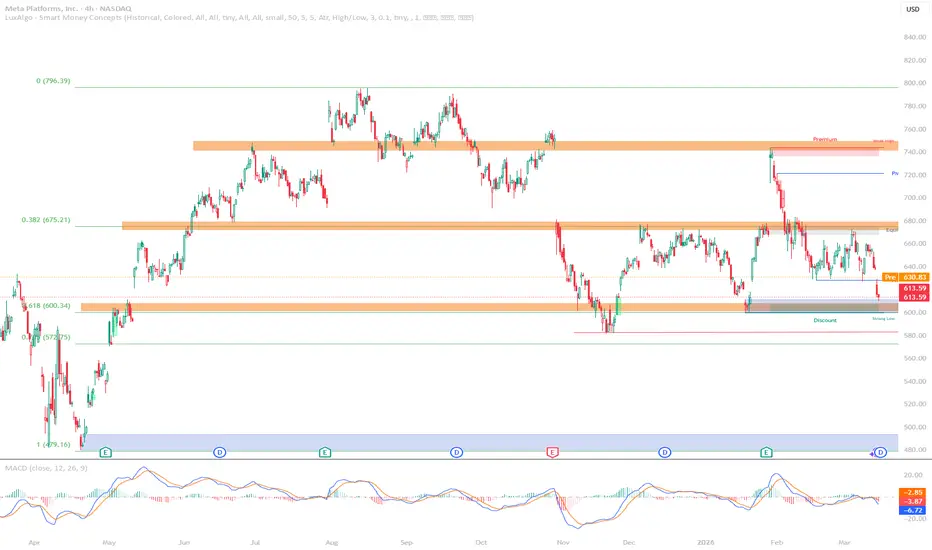Click the orange -2.85 MACD value label

pyautogui.click(x=914, y=492)
